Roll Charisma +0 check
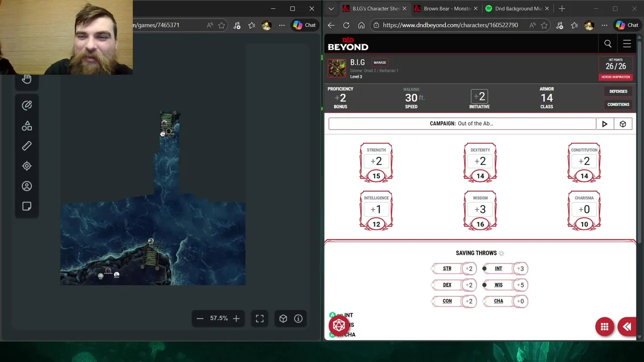 pyautogui.click(x=584, y=210)
